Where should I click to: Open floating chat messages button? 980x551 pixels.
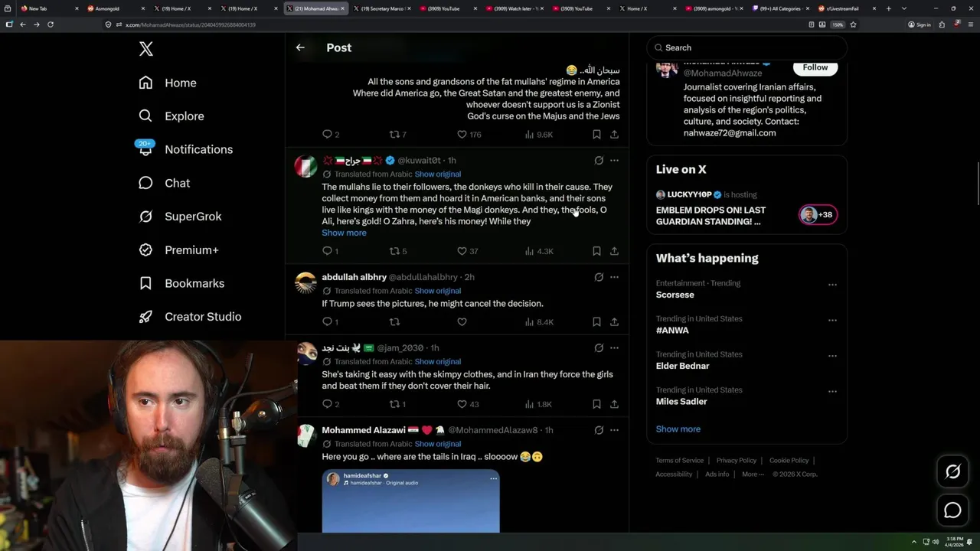952,510
